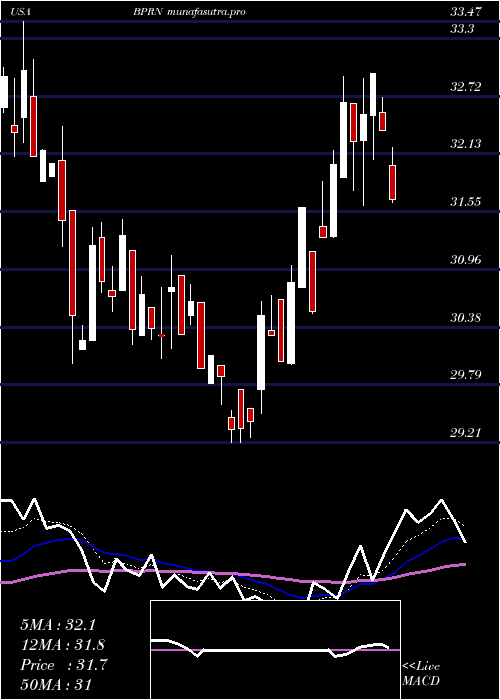
Task: Click the 5MA : 32.1 readout
Action: click(x=58, y=625)
